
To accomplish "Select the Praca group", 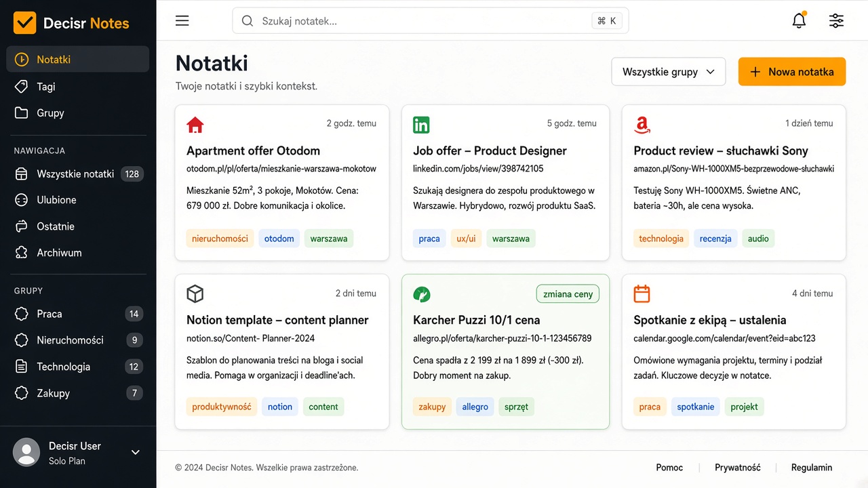I will 78,314.
